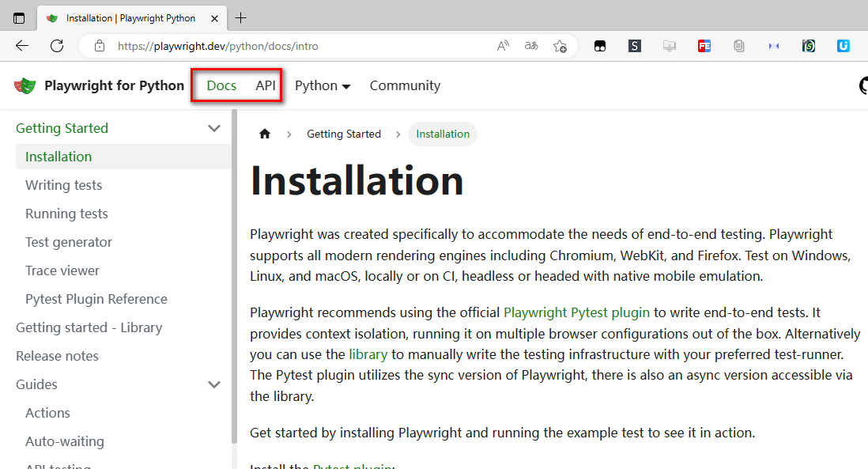Viewport: 868px width, 469px height.
Task: Select Getting Started sidebar category
Action: click(x=62, y=128)
